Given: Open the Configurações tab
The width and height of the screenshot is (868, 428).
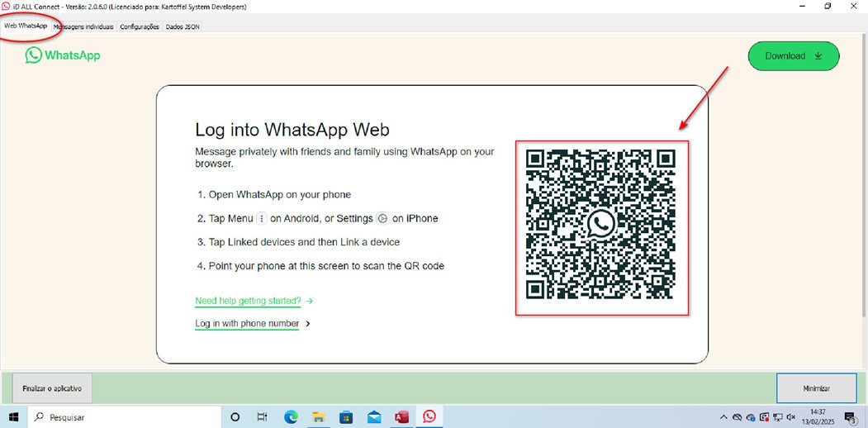Looking at the screenshot, I should click(140, 26).
